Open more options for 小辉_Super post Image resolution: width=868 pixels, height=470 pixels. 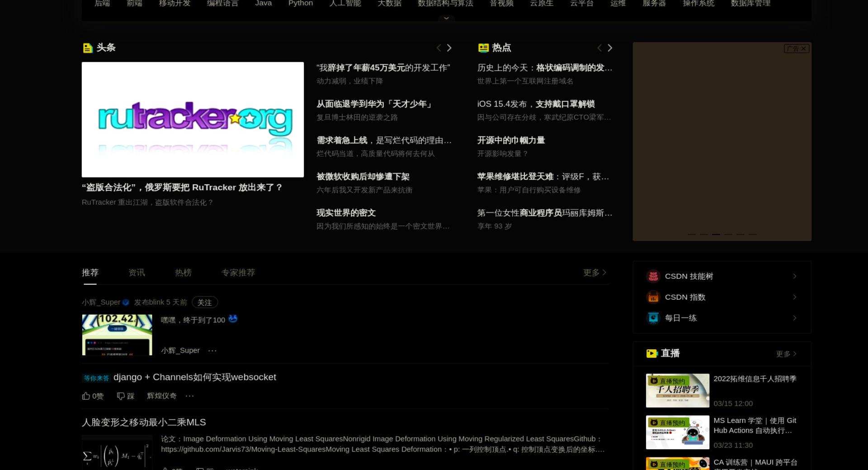[x=212, y=350]
